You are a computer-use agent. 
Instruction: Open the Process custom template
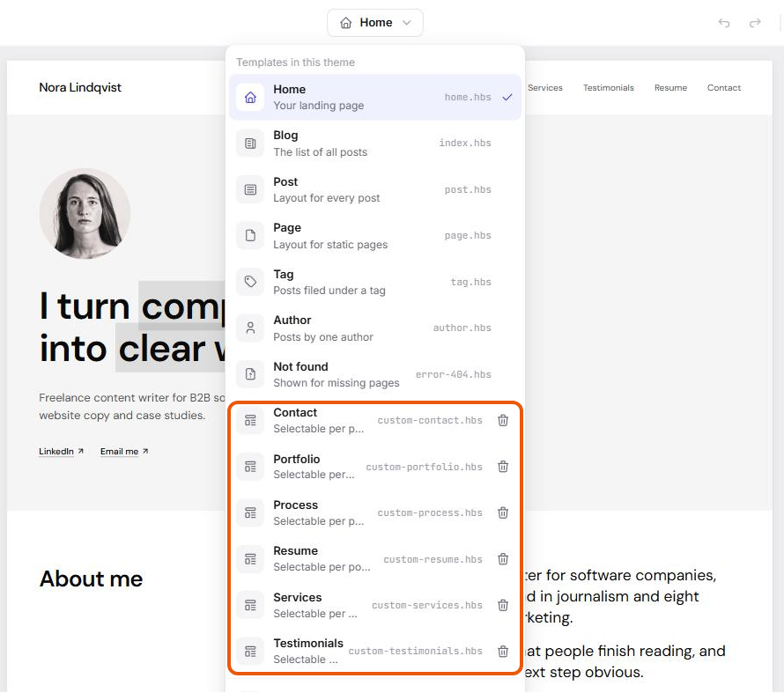(375, 513)
